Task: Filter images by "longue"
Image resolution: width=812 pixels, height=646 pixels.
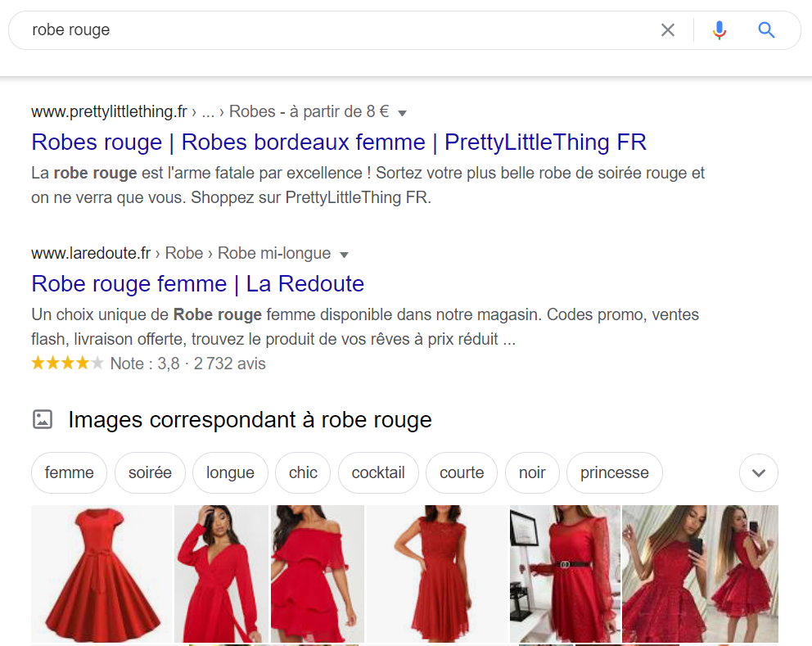Action: [x=230, y=472]
